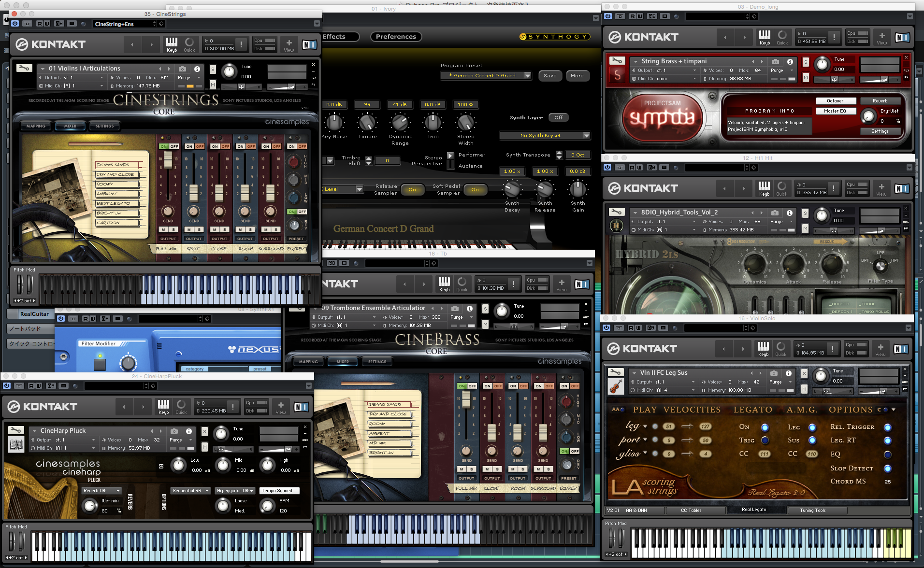Click the Save button in Ivory

click(550, 75)
